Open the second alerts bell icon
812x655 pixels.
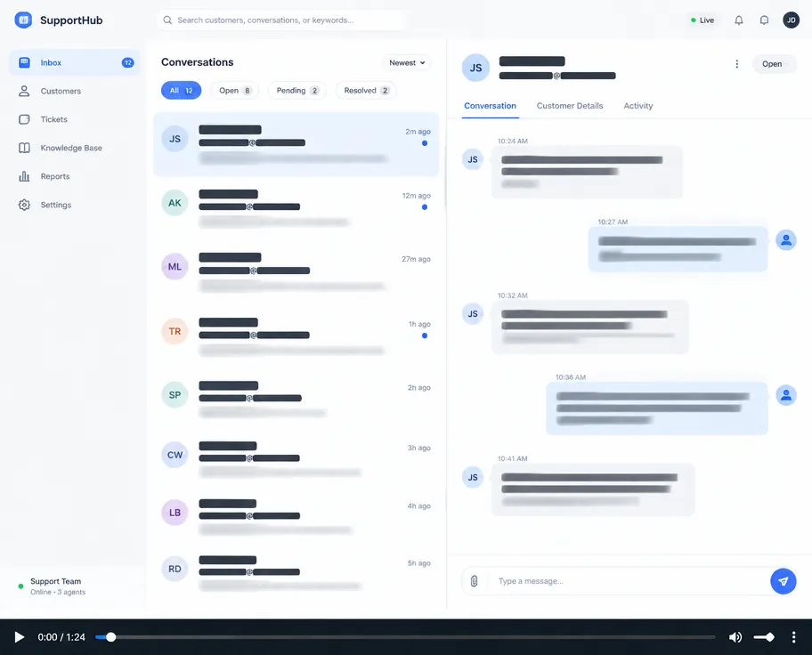764,20
